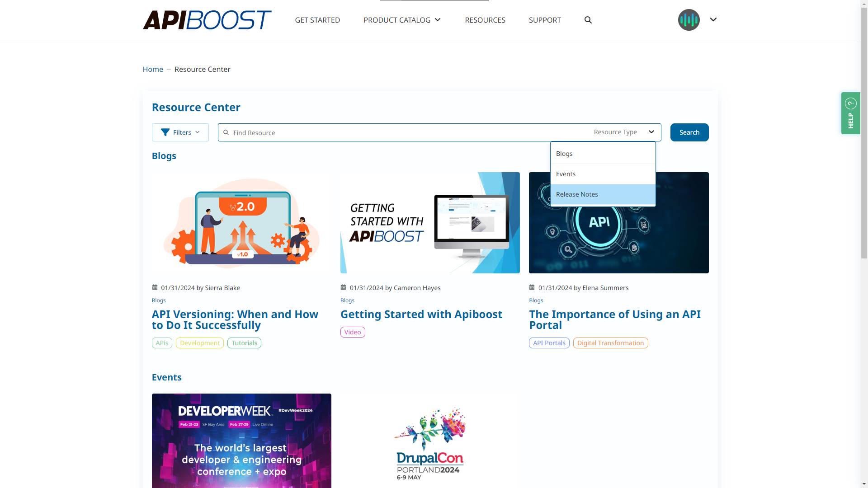Open the search magnifier icon in navbar
This screenshot has height=488, width=868.
coord(588,20)
